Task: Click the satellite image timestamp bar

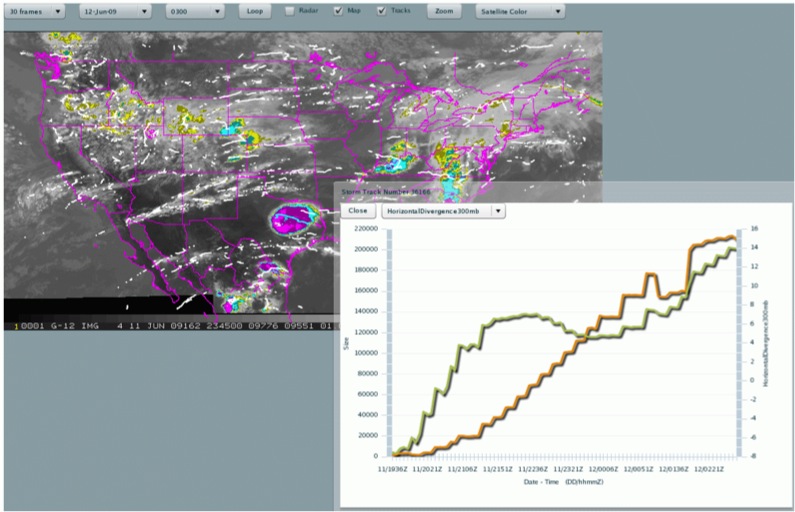Action: (x=170, y=325)
